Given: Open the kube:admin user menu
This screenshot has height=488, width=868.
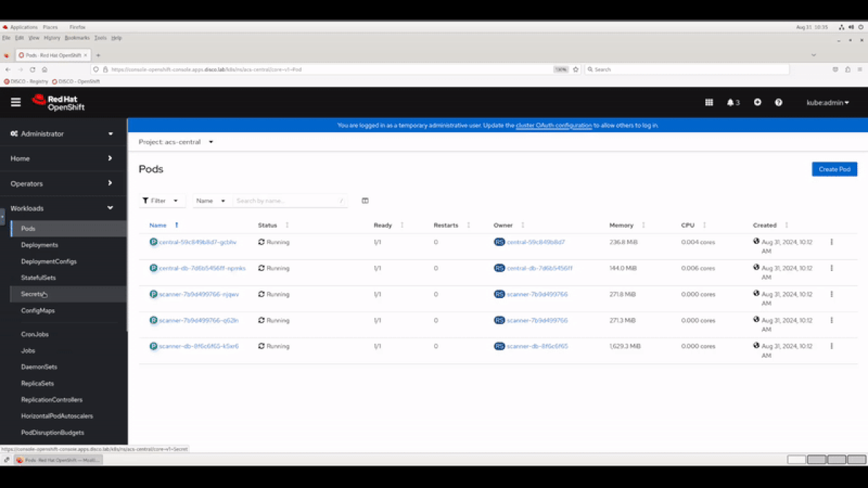Looking at the screenshot, I should (x=827, y=103).
